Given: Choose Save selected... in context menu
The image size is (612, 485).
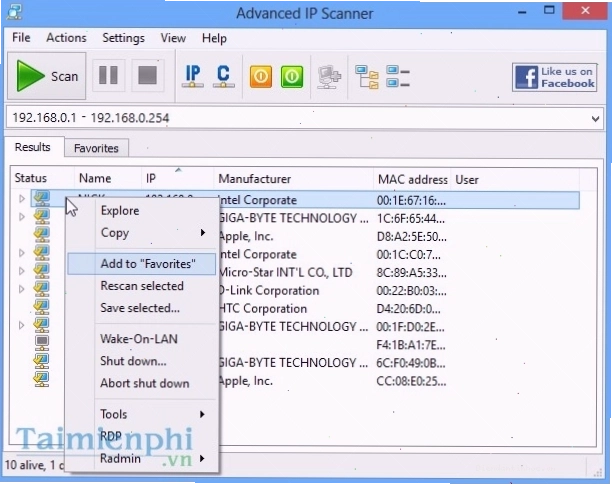Looking at the screenshot, I should pos(141,308).
